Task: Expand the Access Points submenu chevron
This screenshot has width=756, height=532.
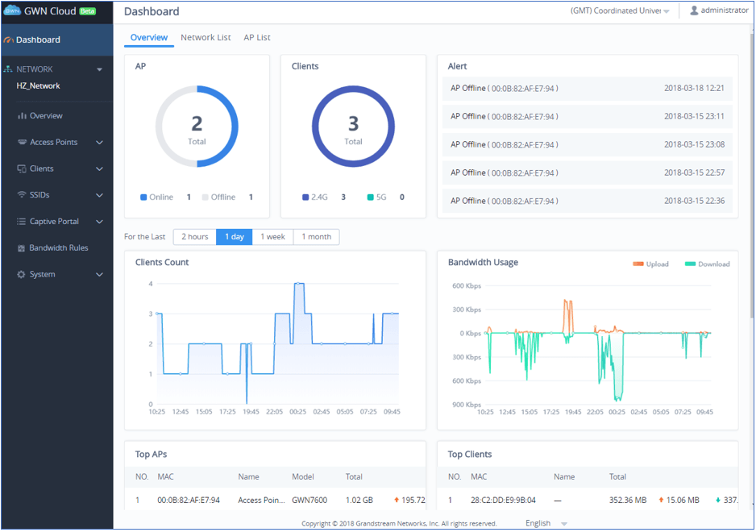Action: click(99, 143)
